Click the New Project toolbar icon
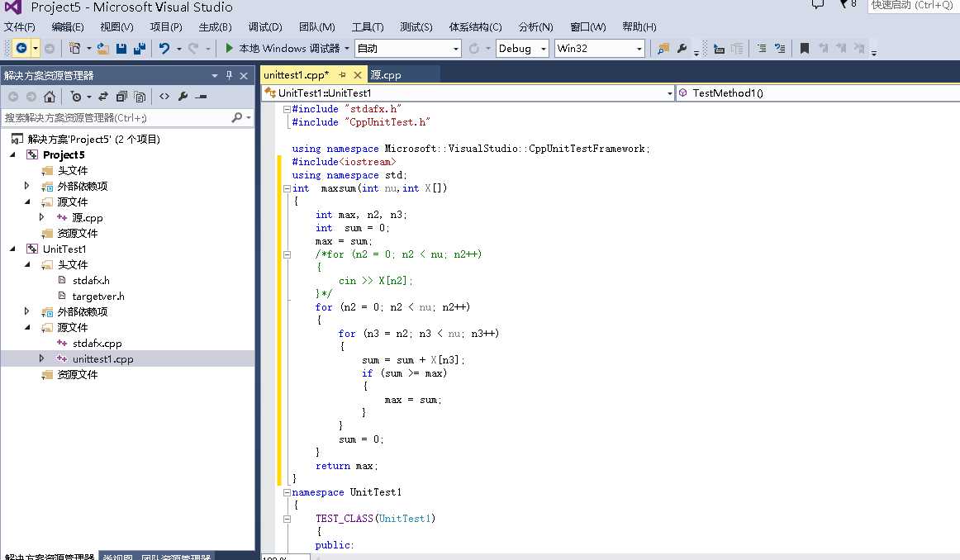 [74, 49]
